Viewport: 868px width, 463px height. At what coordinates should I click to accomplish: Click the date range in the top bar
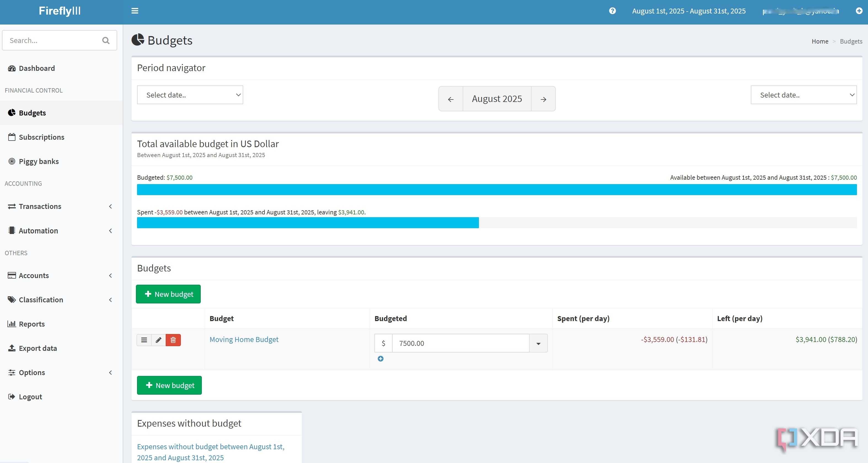point(689,11)
